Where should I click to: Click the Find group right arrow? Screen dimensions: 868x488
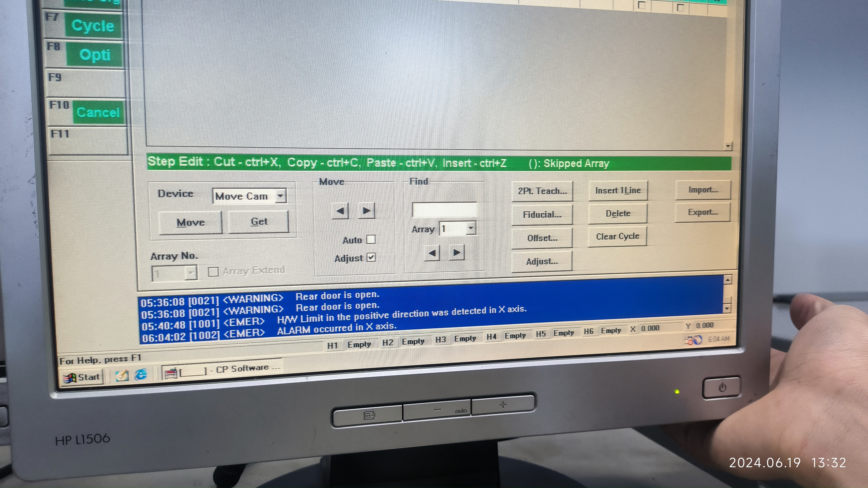(457, 253)
